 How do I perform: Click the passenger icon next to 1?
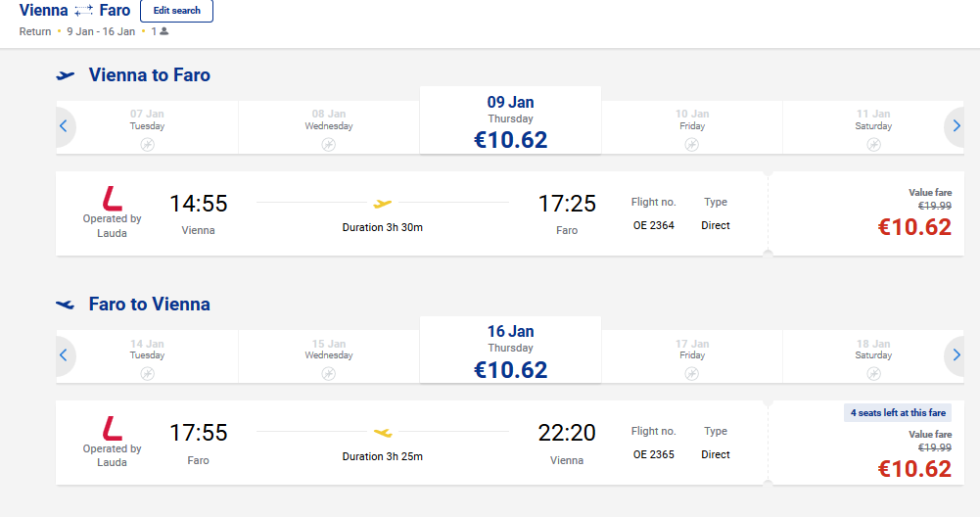click(164, 31)
